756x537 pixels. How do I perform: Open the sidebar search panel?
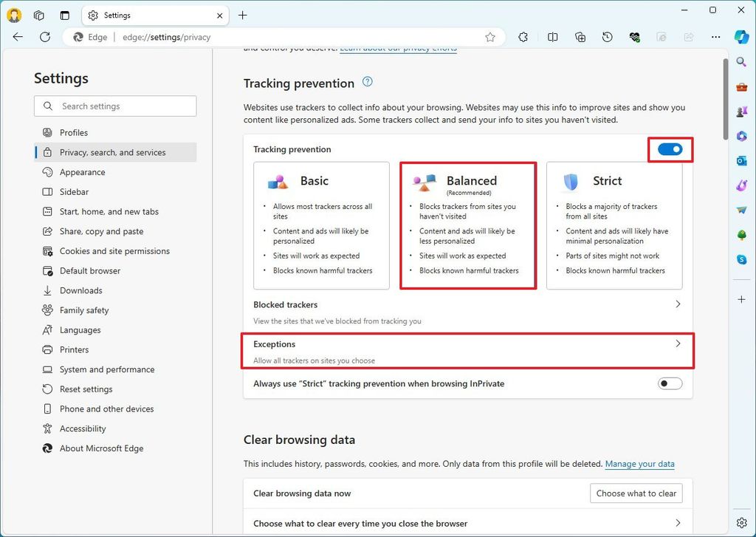tap(741, 62)
